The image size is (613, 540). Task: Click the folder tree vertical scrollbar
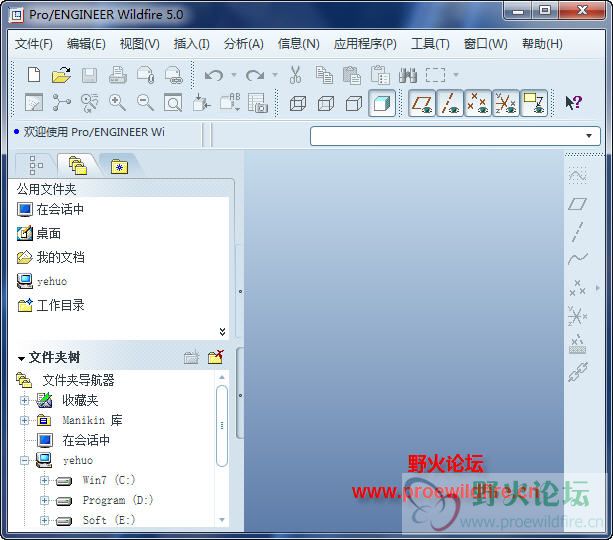[x=222, y=425]
